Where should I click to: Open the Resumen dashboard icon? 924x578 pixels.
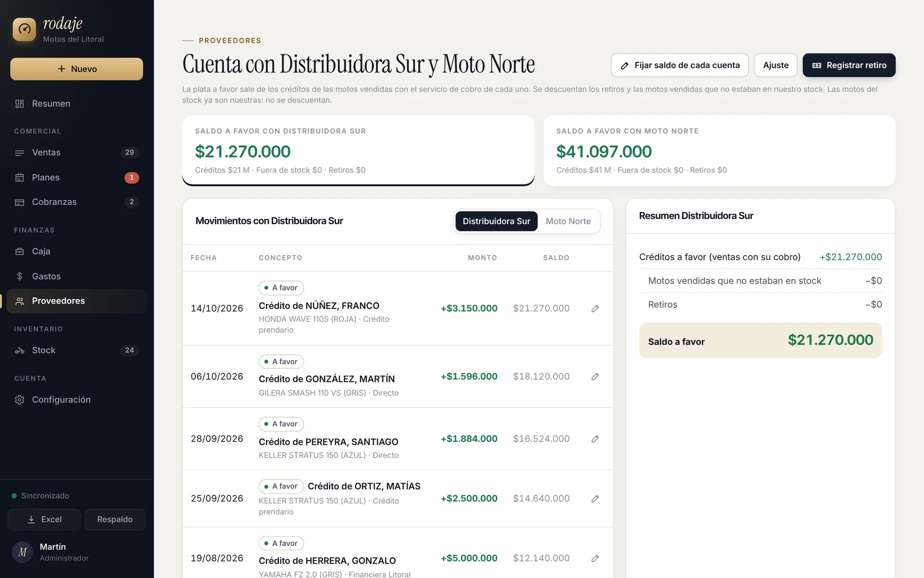(x=20, y=104)
